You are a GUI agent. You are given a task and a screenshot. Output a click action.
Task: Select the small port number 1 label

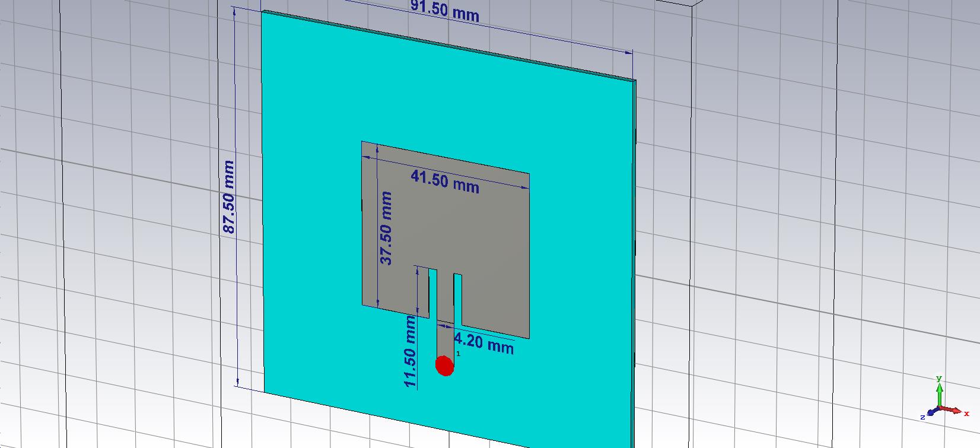(458, 354)
